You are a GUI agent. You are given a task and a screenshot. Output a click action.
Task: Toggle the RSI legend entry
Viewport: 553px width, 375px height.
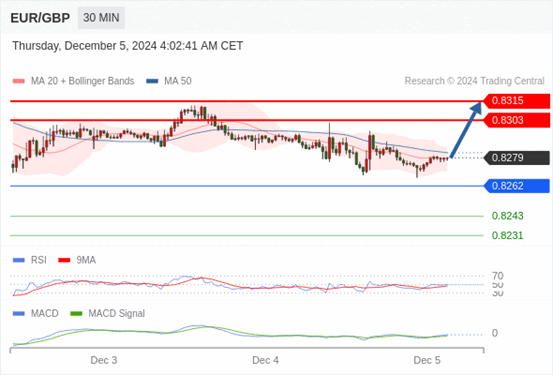[x=38, y=260]
